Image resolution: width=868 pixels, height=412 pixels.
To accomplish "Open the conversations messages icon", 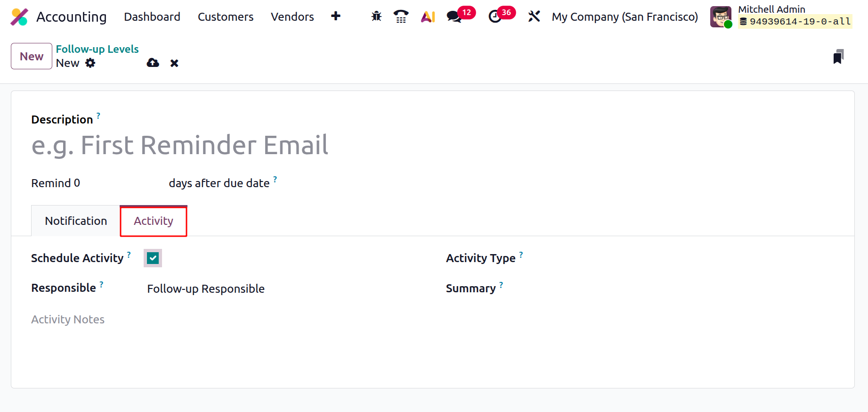I will tap(454, 16).
